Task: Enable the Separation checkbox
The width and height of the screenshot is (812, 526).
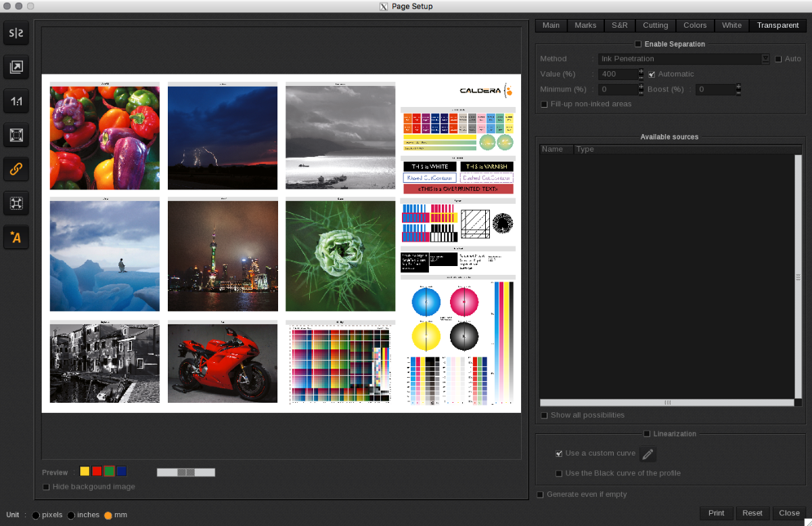Action: tap(638, 44)
